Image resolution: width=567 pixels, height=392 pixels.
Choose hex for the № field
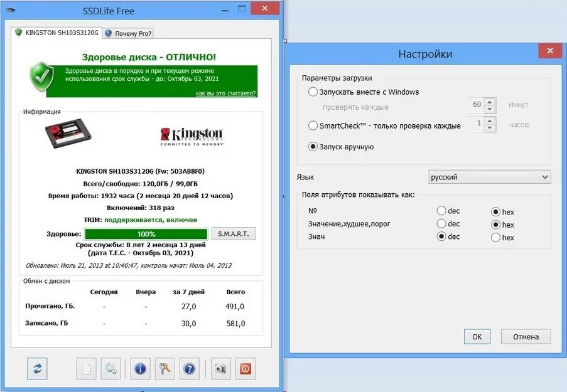pyautogui.click(x=496, y=212)
